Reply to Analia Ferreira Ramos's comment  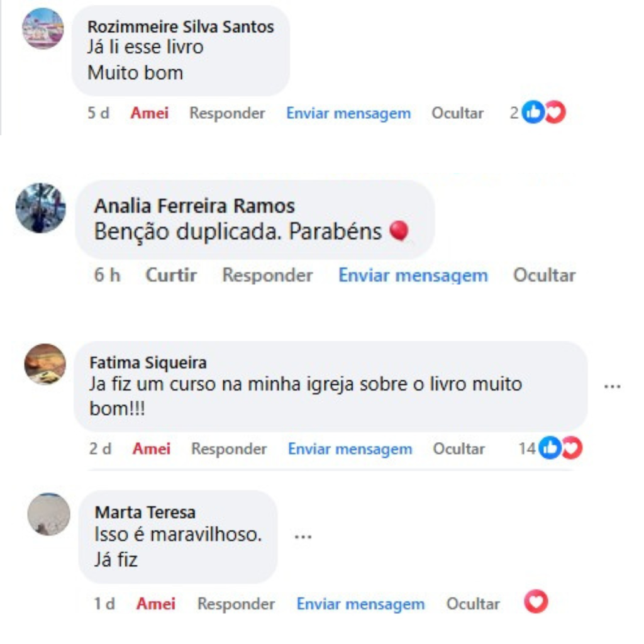(x=267, y=275)
